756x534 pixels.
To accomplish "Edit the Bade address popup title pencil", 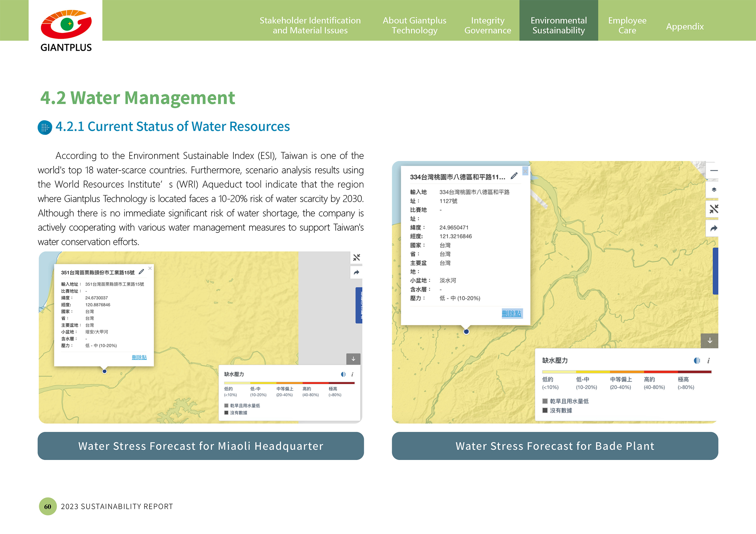I will click(x=514, y=176).
